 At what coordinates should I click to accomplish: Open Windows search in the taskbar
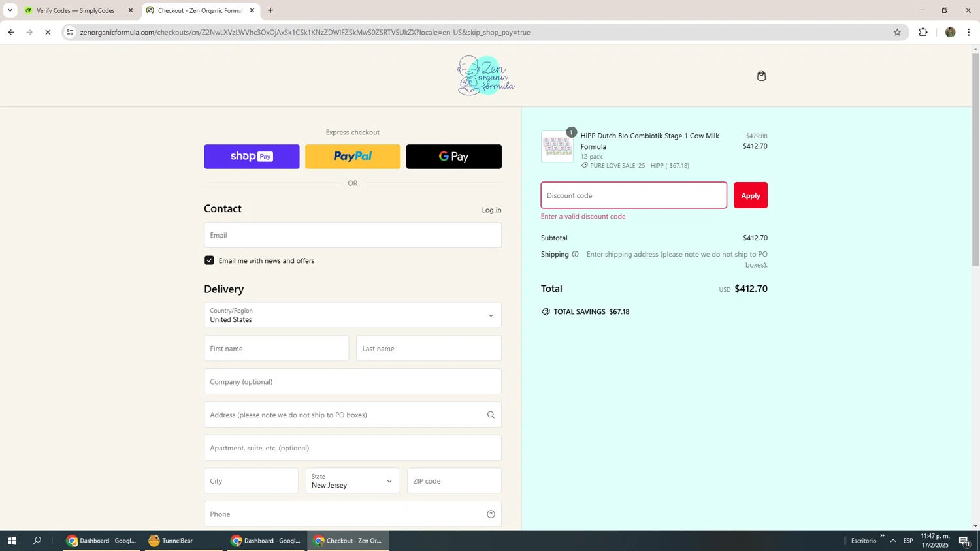(37, 541)
